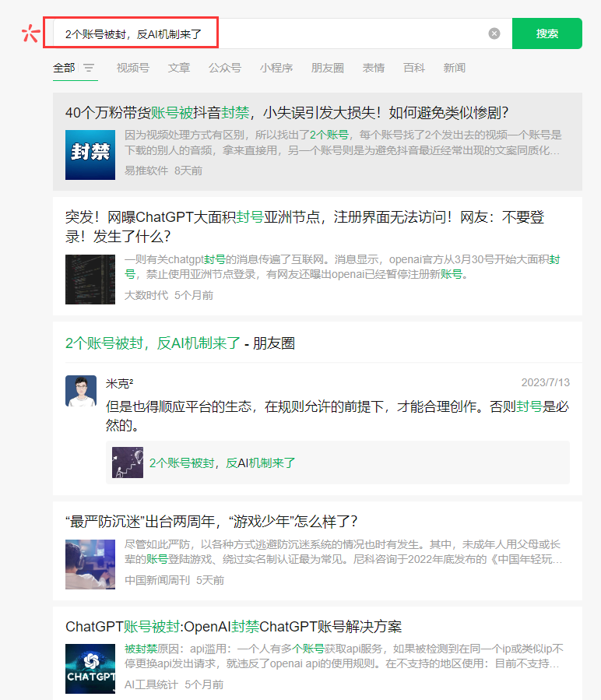The width and height of the screenshot is (601, 700).
Task: Open the post text 但是也得顺应平台的生态
Action: (x=337, y=416)
